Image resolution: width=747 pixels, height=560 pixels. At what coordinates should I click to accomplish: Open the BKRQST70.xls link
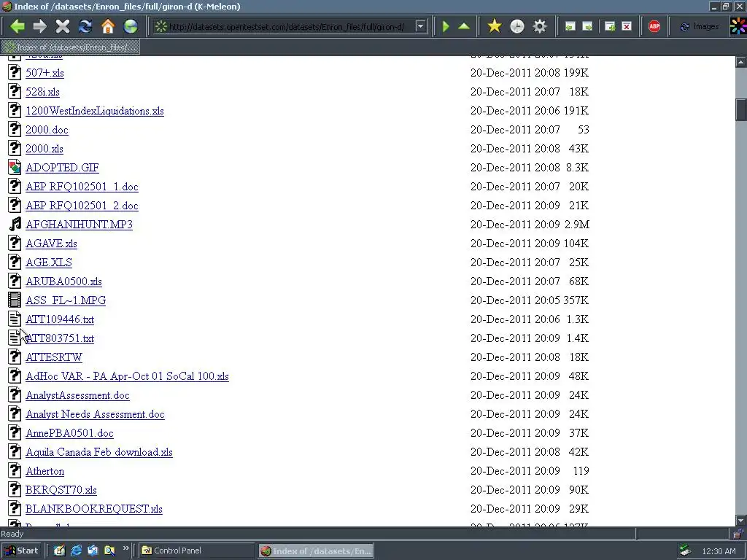pyautogui.click(x=61, y=490)
